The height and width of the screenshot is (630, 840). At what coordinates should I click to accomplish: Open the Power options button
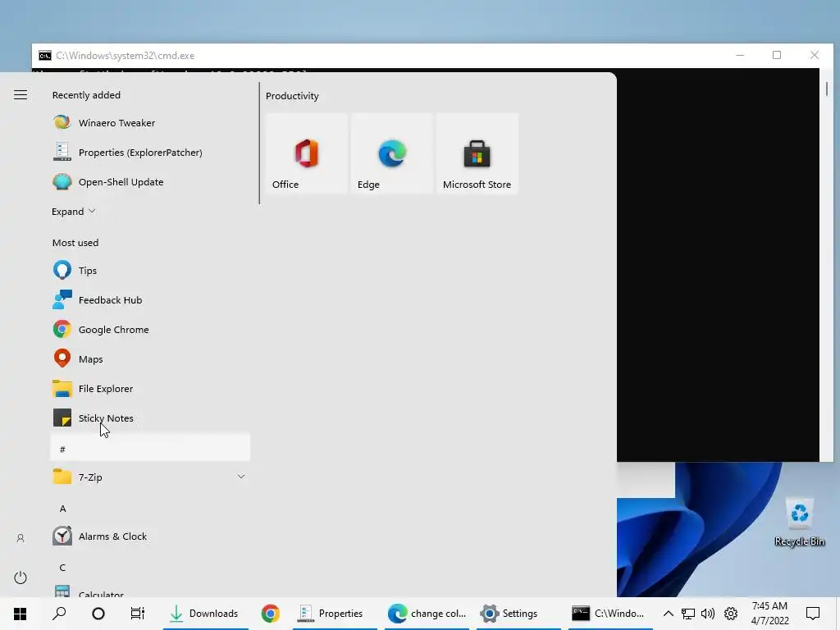(x=21, y=577)
